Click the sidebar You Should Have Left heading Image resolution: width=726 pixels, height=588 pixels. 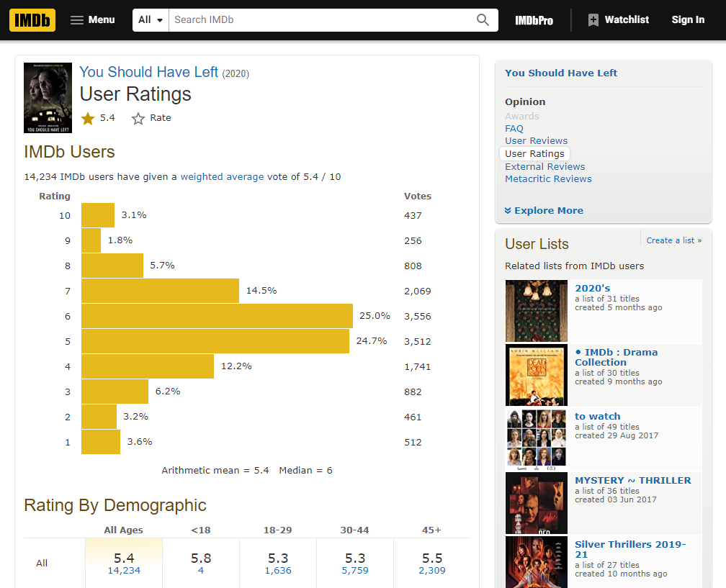pyautogui.click(x=560, y=73)
